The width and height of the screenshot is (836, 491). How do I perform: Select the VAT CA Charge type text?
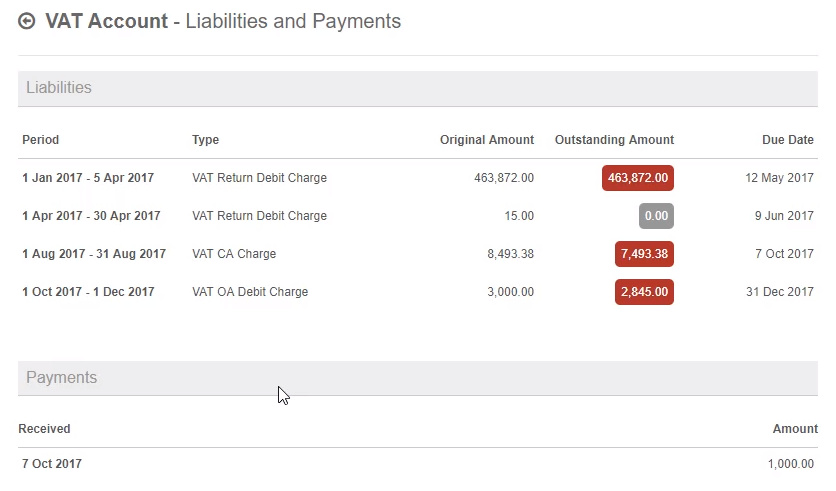[x=234, y=254]
